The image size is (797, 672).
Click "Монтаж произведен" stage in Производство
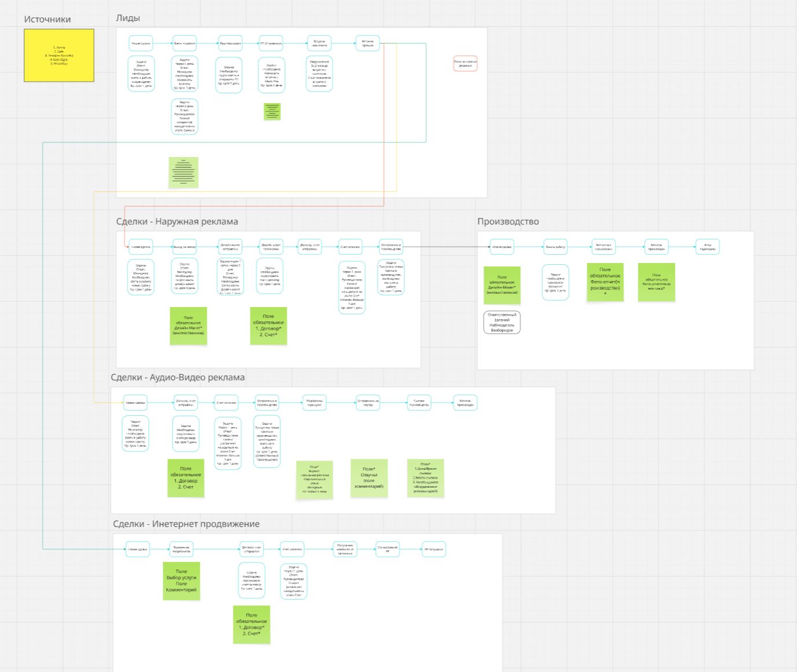click(656, 247)
